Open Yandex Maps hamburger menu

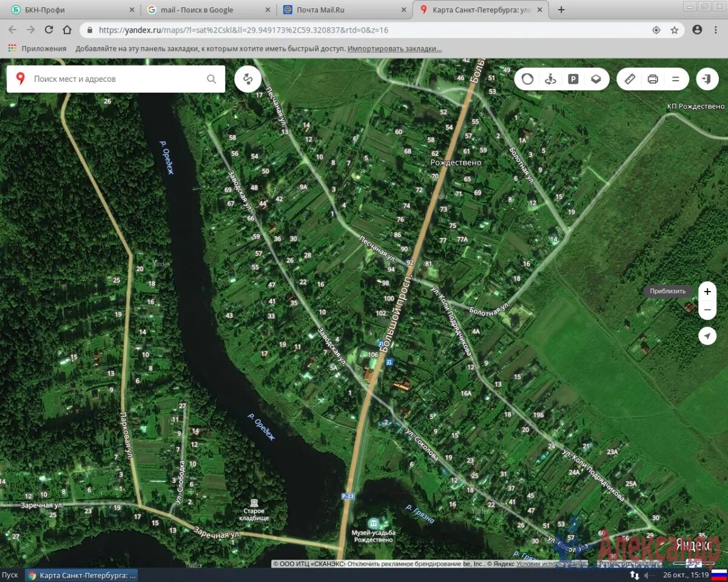pyautogui.click(x=675, y=79)
